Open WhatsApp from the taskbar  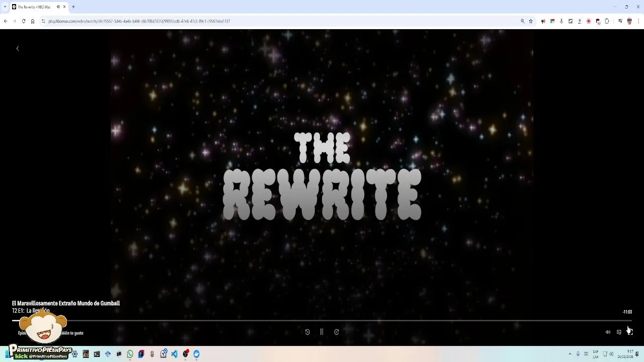tap(130, 354)
